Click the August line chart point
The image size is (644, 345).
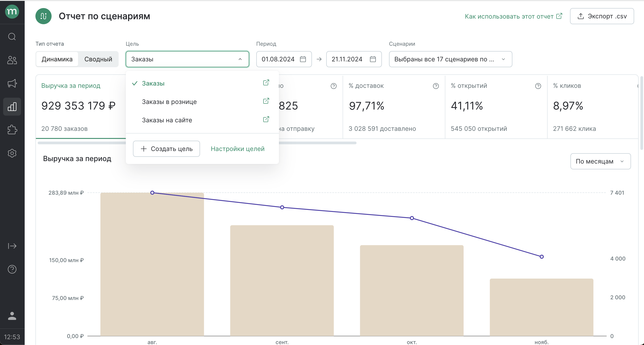(152, 193)
